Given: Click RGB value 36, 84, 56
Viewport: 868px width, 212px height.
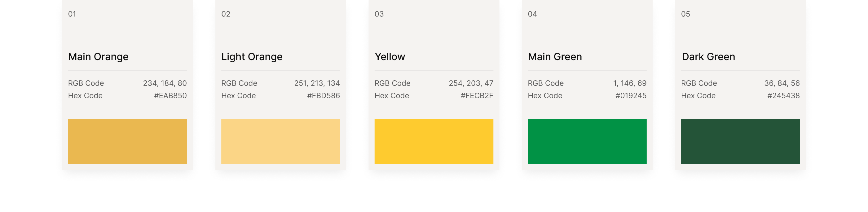Looking at the screenshot, I should (782, 83).
